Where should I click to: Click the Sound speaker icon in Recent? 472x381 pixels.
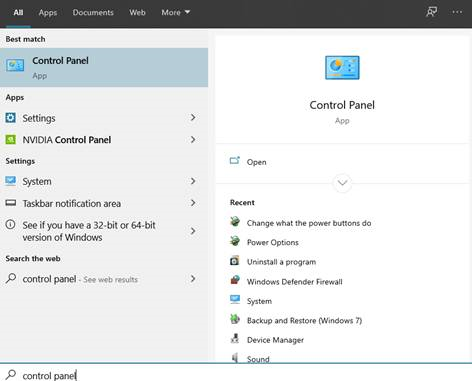point(235,358)
